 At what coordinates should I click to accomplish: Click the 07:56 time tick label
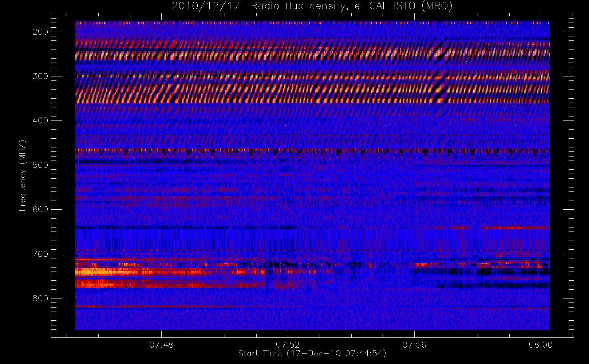414,345
